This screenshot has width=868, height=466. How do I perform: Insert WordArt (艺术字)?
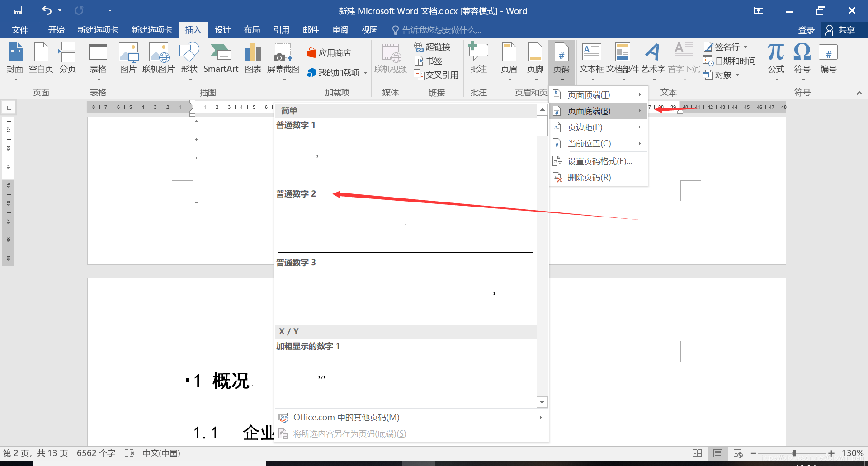tap(653, 62)
